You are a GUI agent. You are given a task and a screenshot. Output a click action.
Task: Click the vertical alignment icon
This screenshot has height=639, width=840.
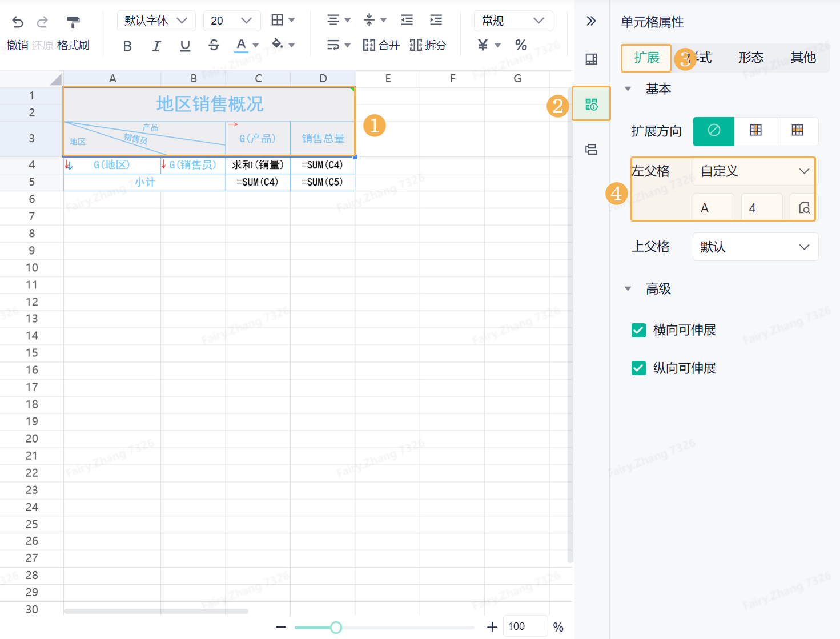[x=369, y=20]
